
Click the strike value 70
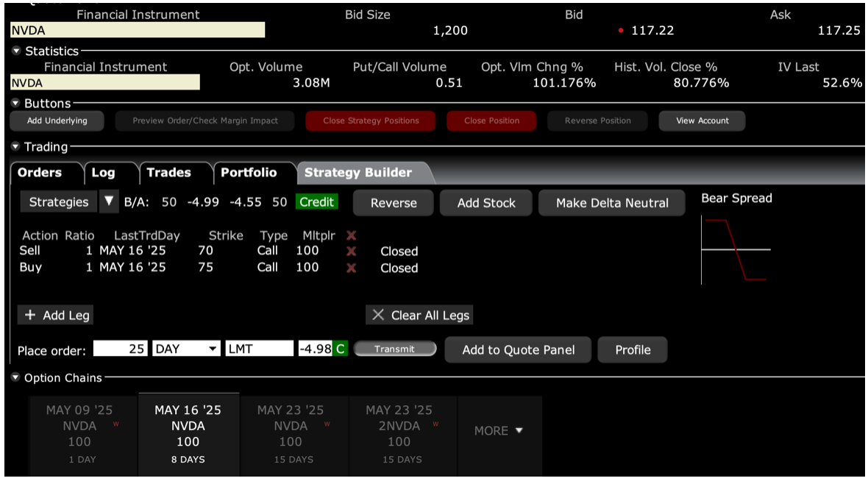pyautogui.click(x=205, y=251)
